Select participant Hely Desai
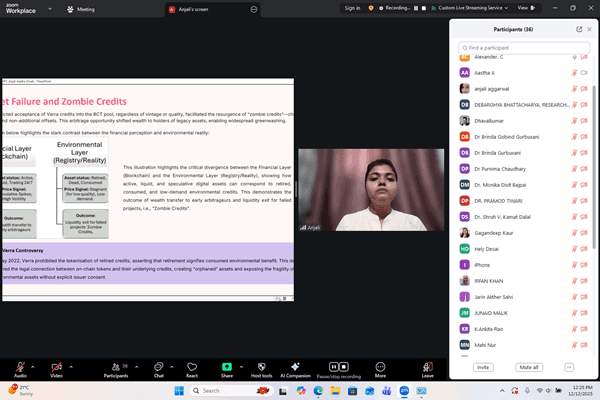Screen dimensions: 600x400 [523, 249]
